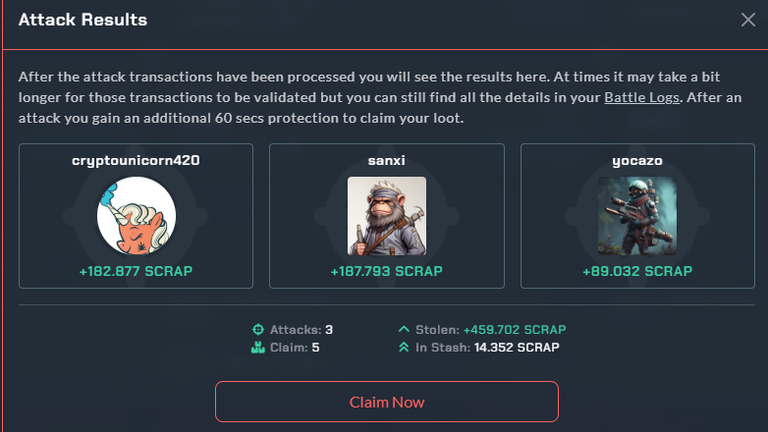Click the sanxi username label
The width and height of the screenshot is (768, 432).
(387, 161)
